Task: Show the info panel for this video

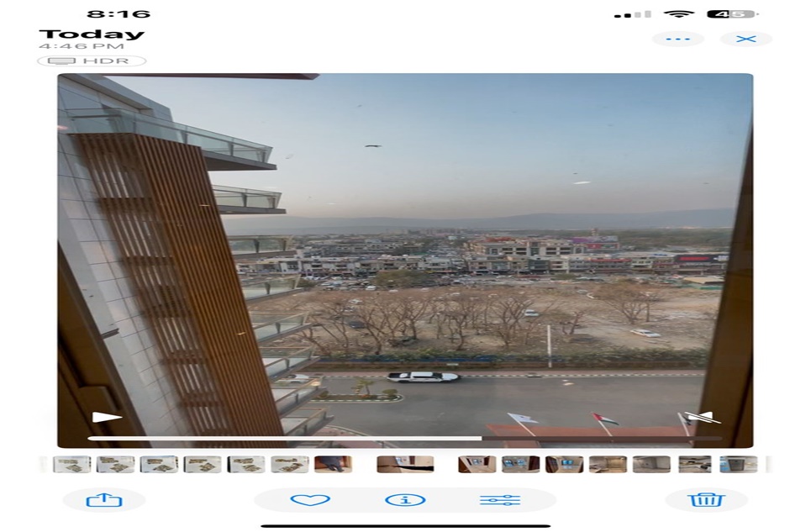Action: 405,500
